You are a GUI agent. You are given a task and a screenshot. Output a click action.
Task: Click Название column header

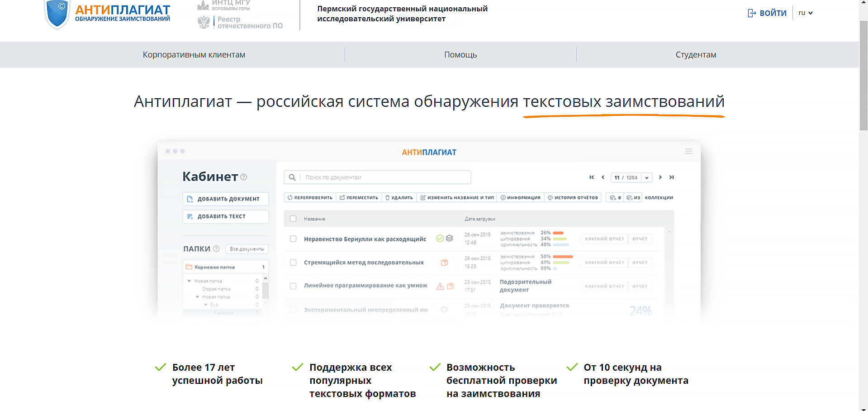(314, 219)
